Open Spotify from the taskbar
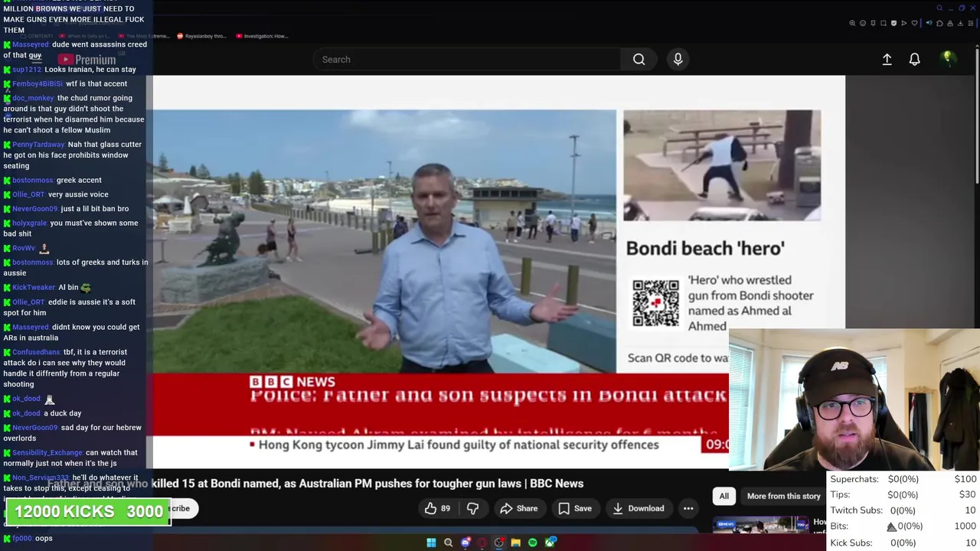The image size is (980, 551). (532, 543)
